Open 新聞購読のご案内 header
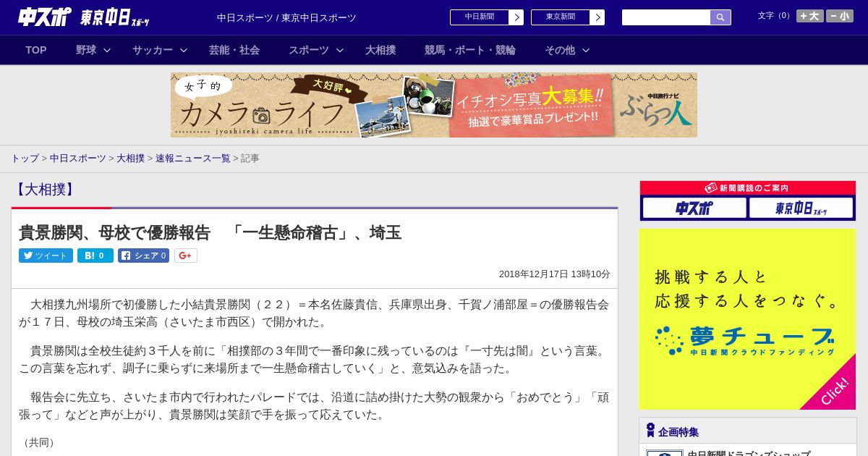Screen dimensions: 868x456 pos(748,188)
